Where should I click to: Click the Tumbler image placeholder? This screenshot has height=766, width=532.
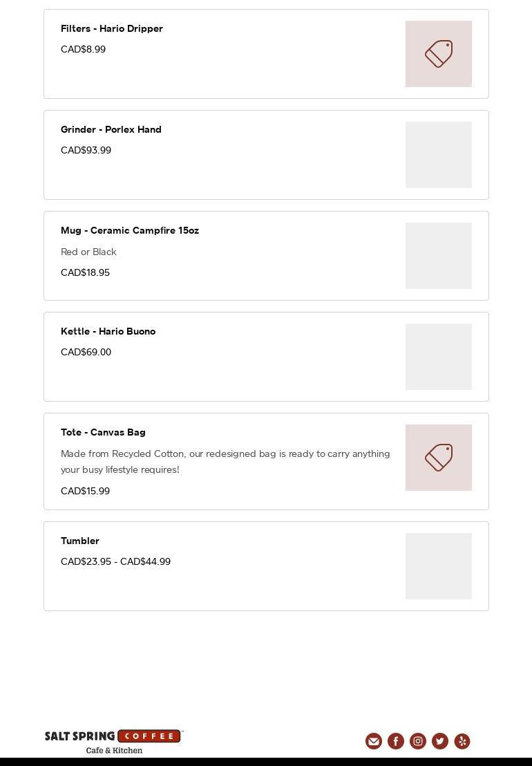click(x=439, y=566)
